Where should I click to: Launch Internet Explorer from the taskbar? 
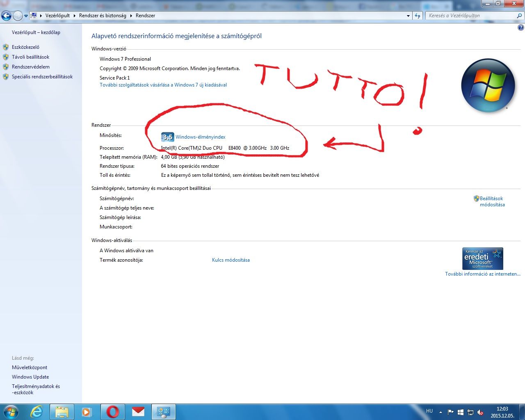point(37,412)
